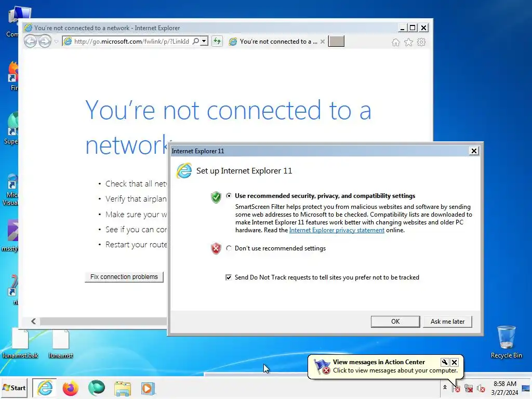Click the network status tray icon
Image resolution: width=532 pixels, height=399 pixels.
coord(469,388)
